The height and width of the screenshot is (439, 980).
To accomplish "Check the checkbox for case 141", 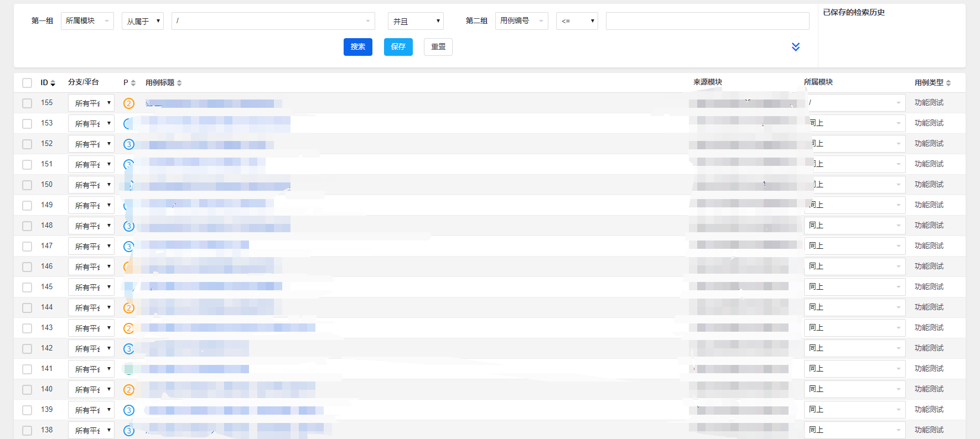I will point(27,369).
